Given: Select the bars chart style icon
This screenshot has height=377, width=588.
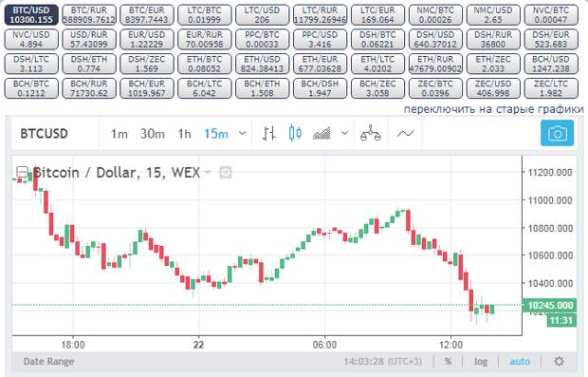Looking at the screenshot, I should pos(269,133).
